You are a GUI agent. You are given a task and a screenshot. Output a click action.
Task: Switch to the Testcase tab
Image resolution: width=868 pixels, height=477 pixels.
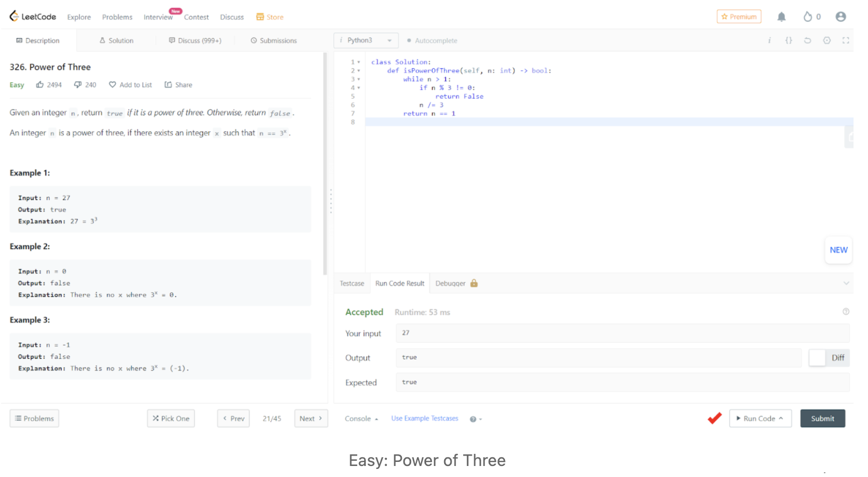pyautogui.click(x=351, y=283)
